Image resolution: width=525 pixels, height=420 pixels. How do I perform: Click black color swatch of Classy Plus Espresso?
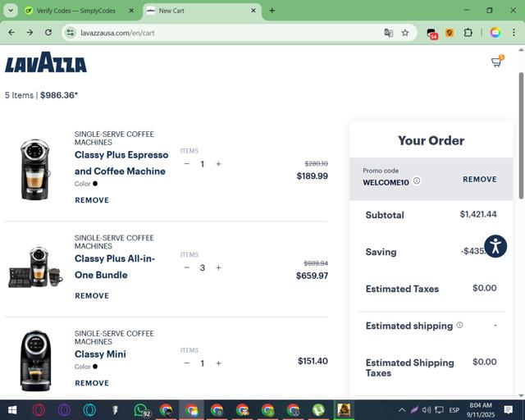(x=95, y=184)
